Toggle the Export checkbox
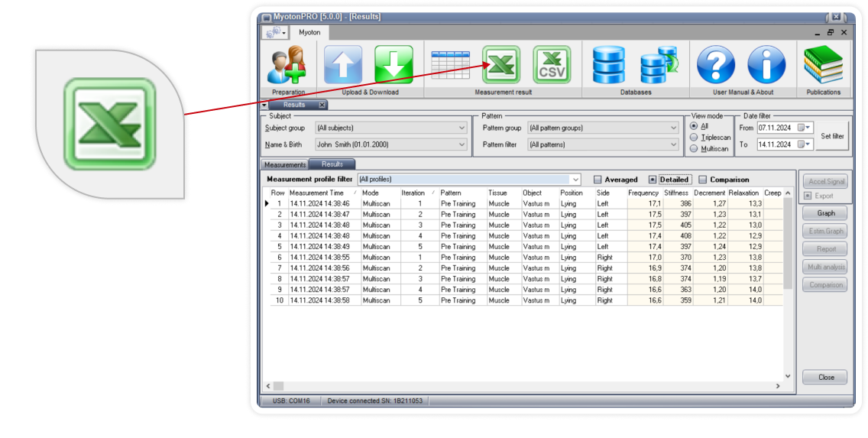Image resolution: width=868 pixels, height=438 pixels. 808,196
